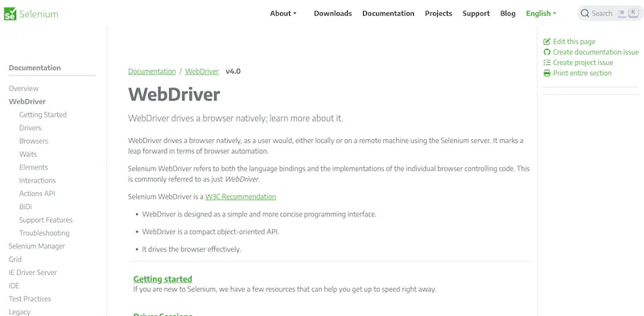Click the Documentation sidebar heading

coord(35,68)
